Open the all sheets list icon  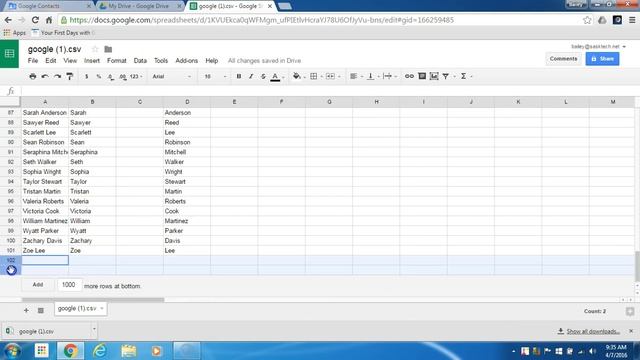tap(40, 310)
